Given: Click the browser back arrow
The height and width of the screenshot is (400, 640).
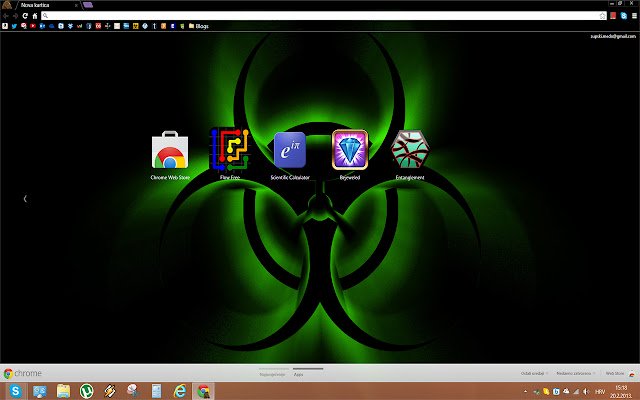Looking at the screenshot, I should pyautogui.click(x=6, y=16).
